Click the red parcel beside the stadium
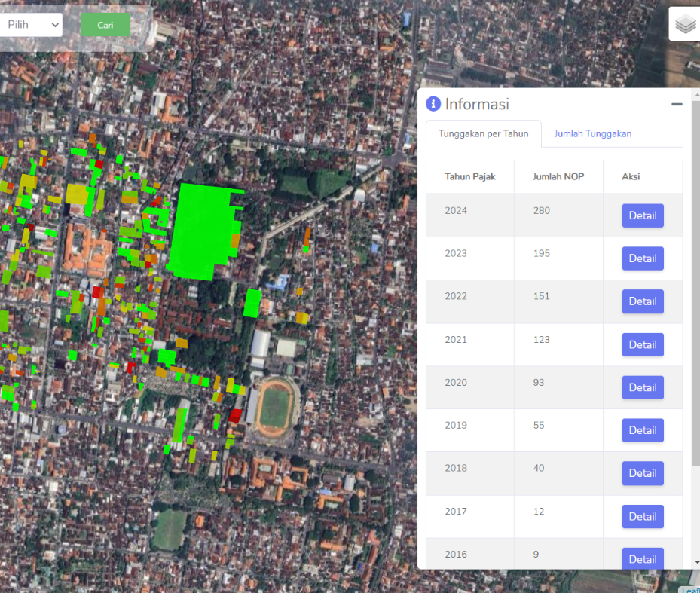 (x=236, y=415)
